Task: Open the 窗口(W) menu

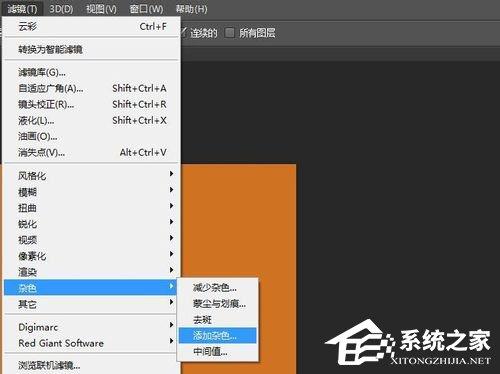Action: click(146, 8)
